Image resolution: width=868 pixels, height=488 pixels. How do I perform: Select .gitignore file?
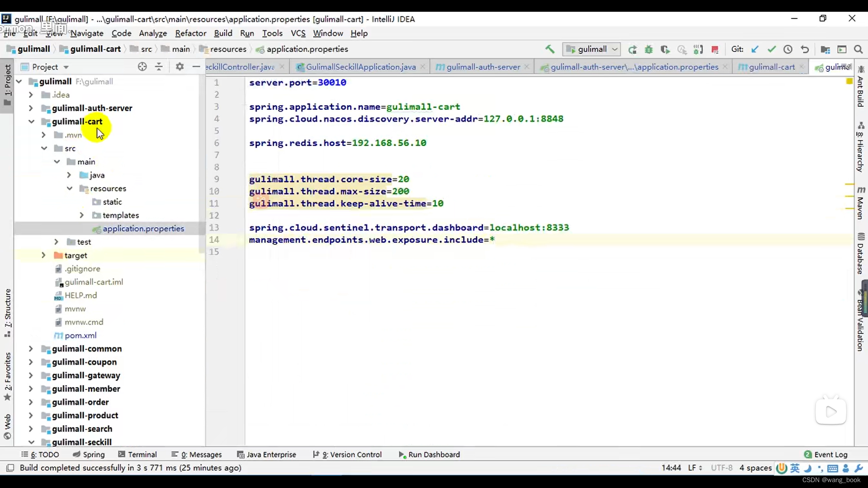pos(82,269)
